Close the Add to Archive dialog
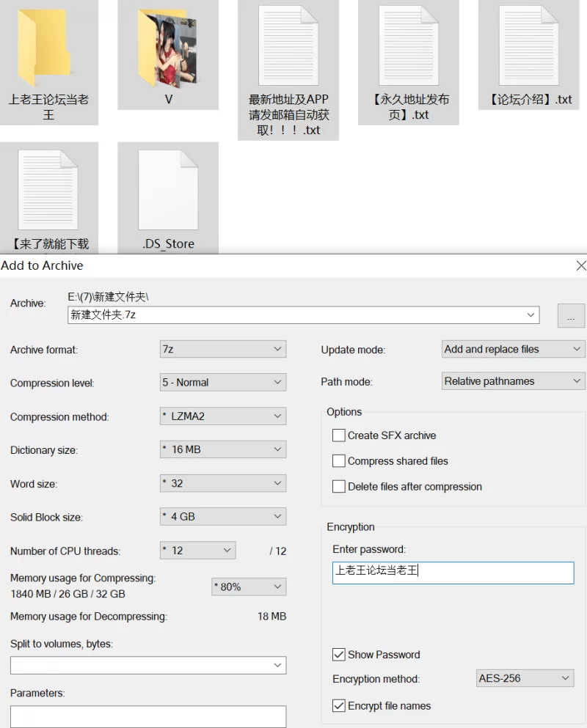The width and height of the screenshot is (587, 728). (581, 265)
